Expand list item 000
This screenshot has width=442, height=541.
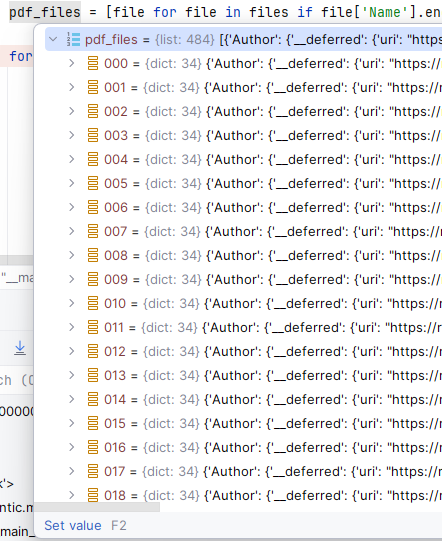coord(71,63)
